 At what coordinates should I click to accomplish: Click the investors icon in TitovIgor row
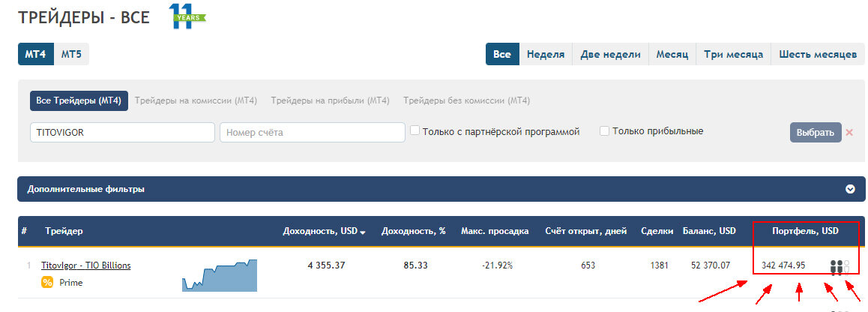click(x=840, y=267)
